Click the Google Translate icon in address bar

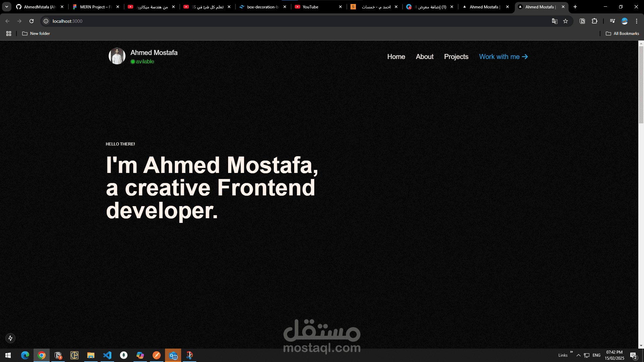click(x=554, y=21)
